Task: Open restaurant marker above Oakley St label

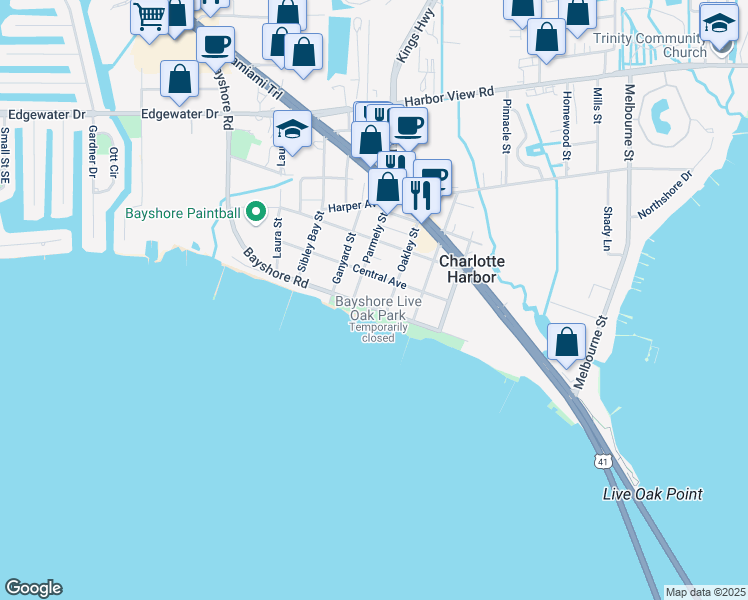Action: point(421,197)
